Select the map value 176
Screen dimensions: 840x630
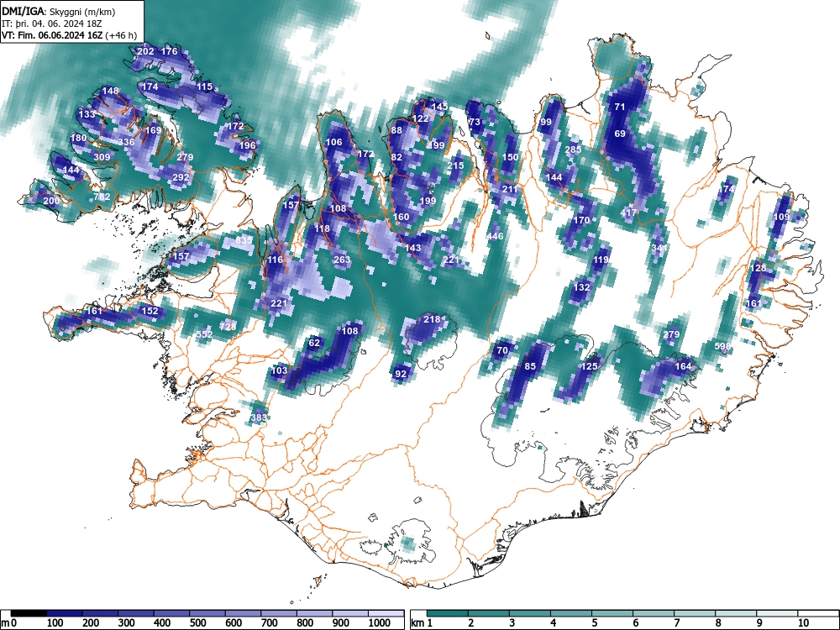point(169,51)
